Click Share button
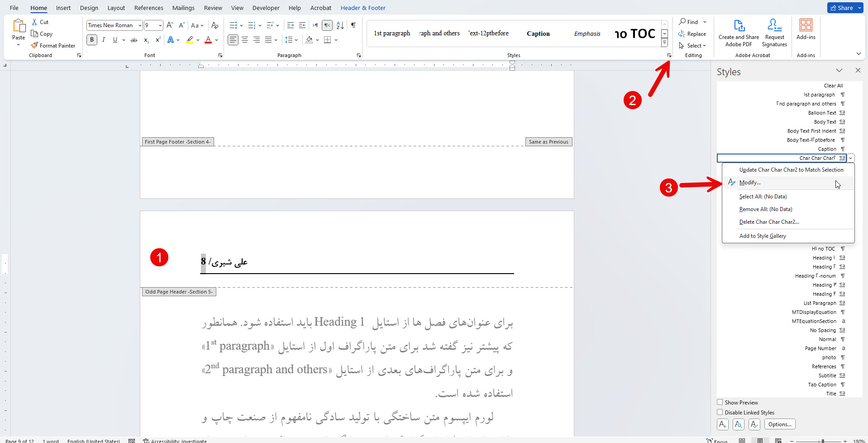Image resolution: width=868 pixels, height=443 pixels. click(x=842, y=8)
